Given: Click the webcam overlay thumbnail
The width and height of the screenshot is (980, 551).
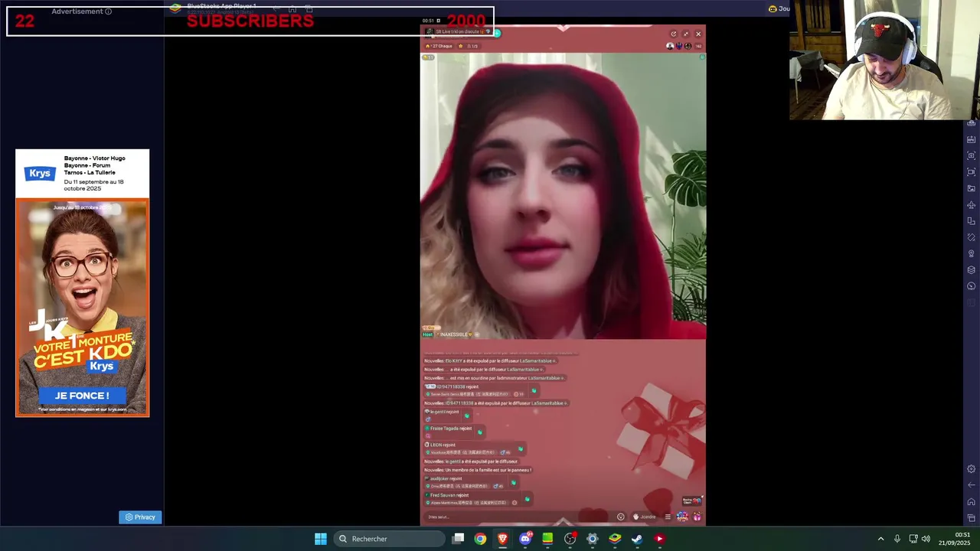Looking at the screenshot, I should [884, 60].
